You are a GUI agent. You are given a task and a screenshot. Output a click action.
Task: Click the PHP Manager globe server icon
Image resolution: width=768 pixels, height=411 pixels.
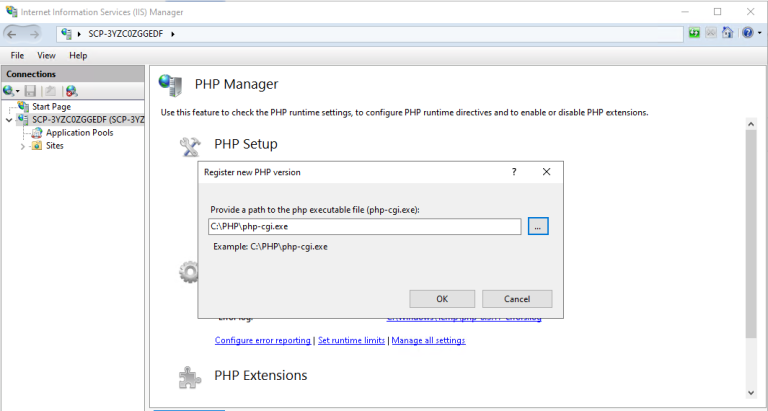pos(170,85)
